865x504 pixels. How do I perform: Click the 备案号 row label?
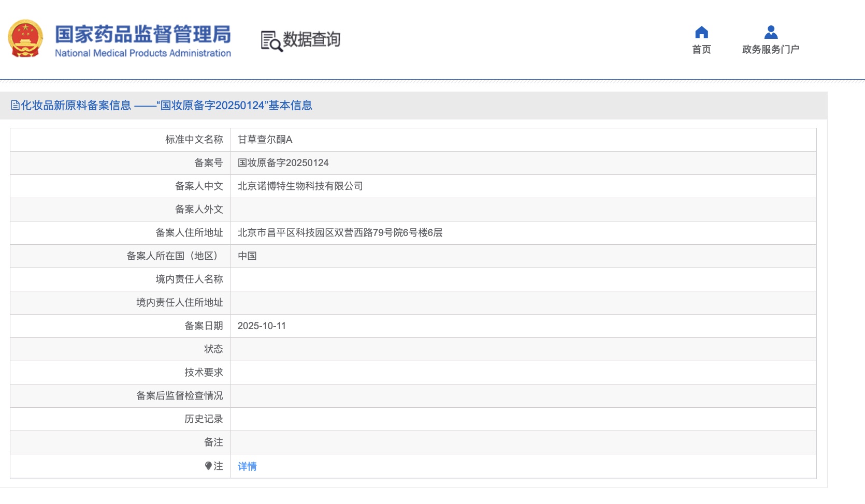[209, 163]
